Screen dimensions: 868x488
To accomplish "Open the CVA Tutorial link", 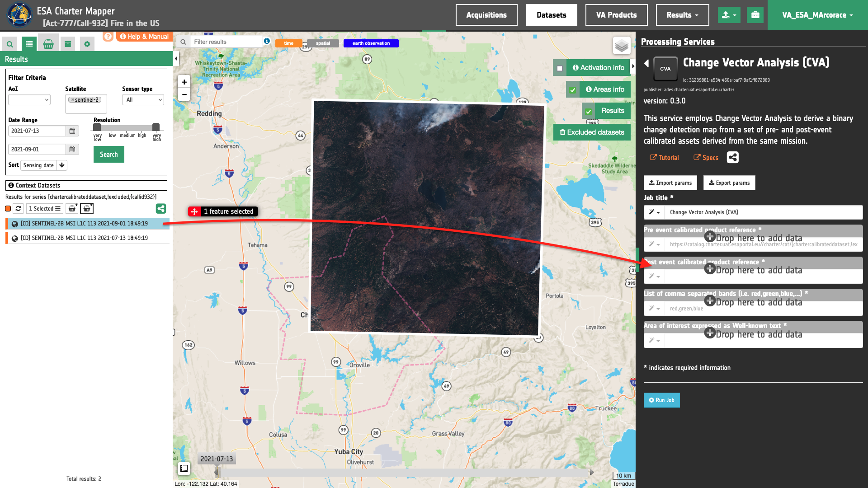I will click(x=664, y=158).
